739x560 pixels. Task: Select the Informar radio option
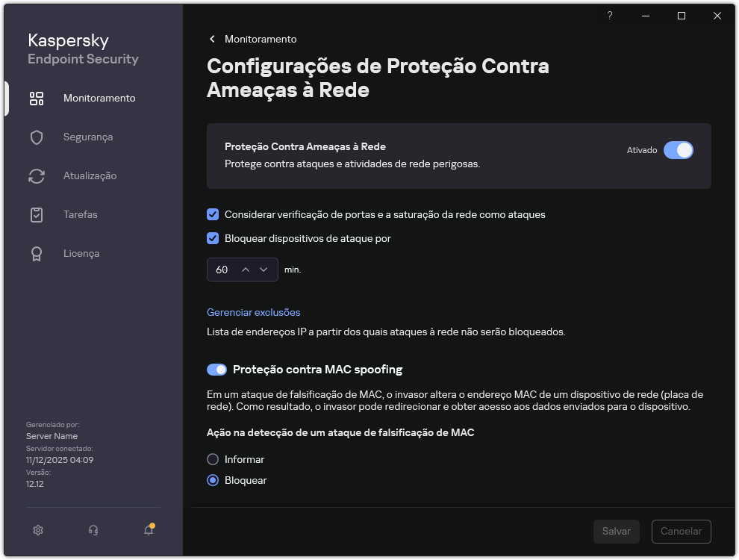click(x=213, y=459)
